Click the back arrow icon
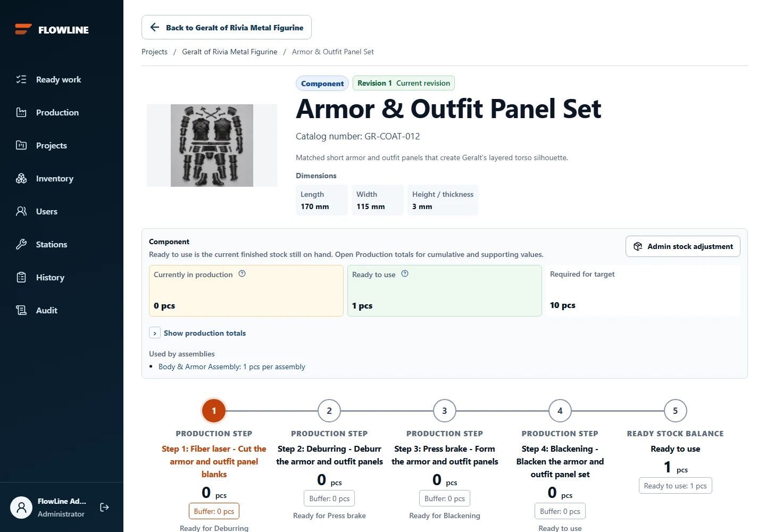 coord(155,27)
